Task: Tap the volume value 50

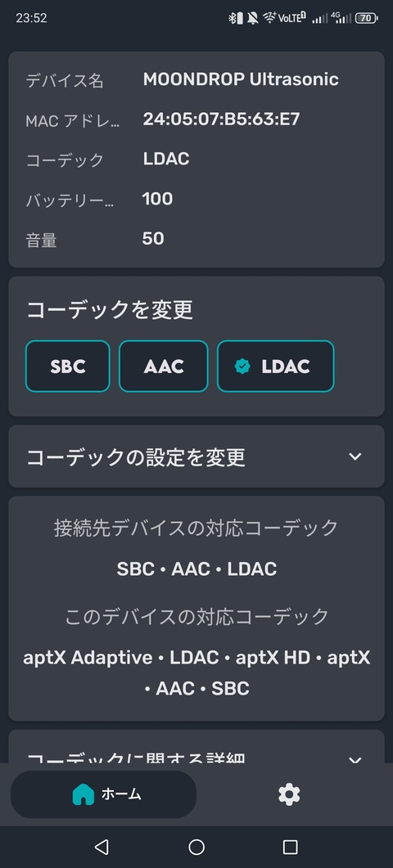Action: (x=153, y=239)
